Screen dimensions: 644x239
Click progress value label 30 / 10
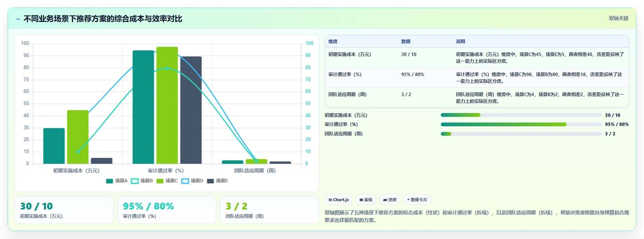click(613, 115)
